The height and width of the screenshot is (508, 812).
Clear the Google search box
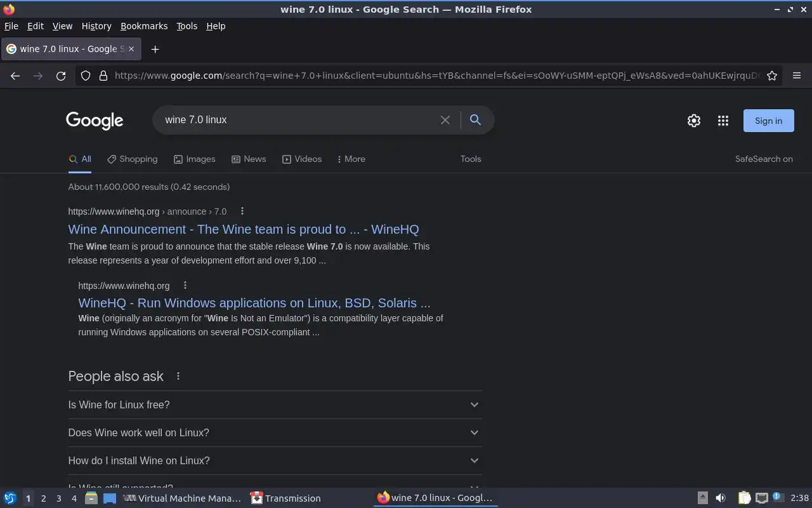(445, 120)
